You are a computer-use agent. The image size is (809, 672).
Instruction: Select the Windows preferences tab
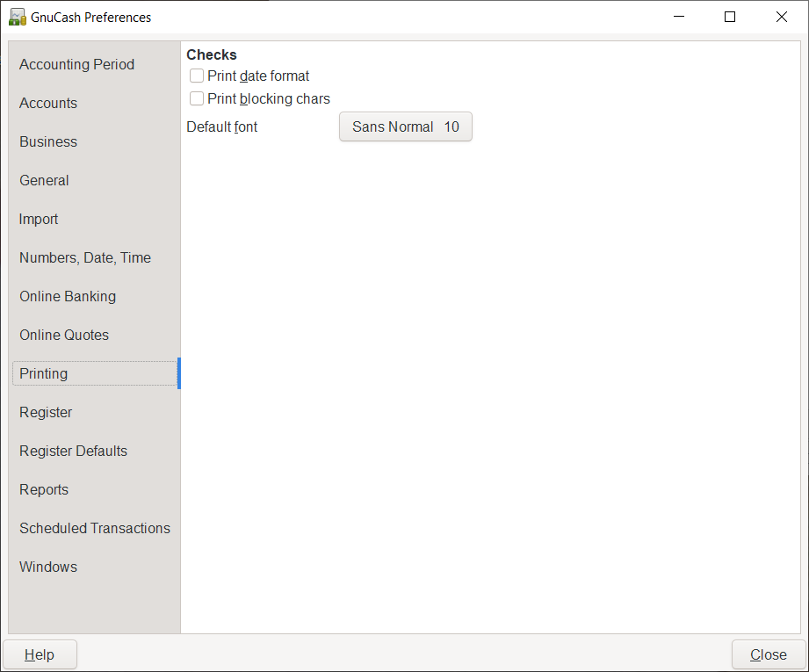48,567
